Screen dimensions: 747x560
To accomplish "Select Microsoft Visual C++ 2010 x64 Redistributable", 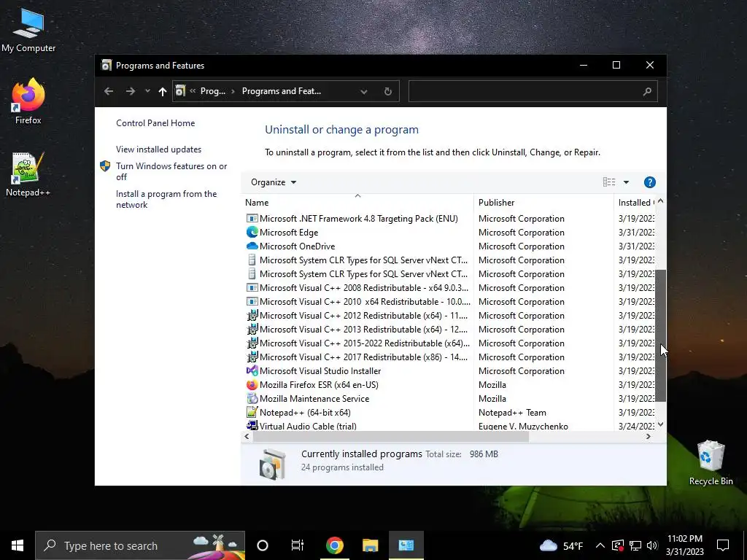I will tap(449, 301).
